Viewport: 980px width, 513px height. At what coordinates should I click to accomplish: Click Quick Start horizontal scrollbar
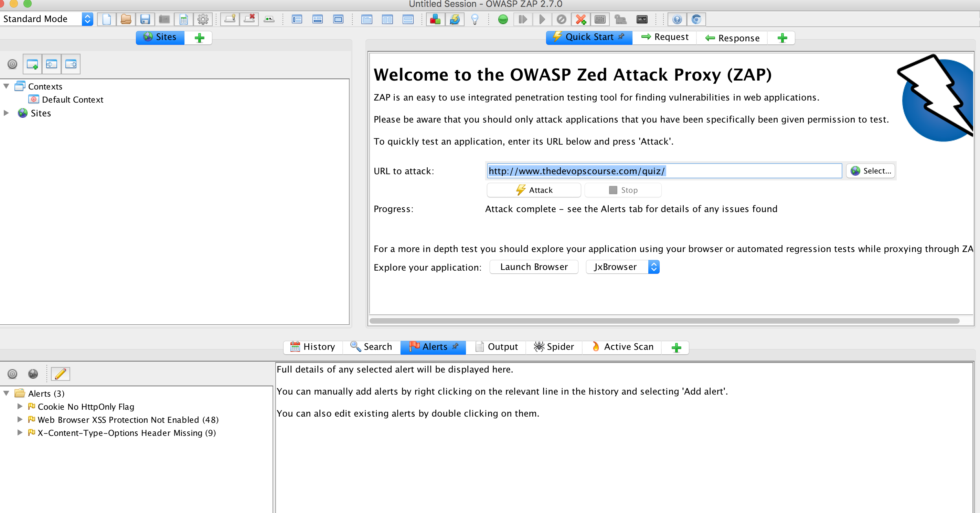pyautogui.click(x=664, y=321)
